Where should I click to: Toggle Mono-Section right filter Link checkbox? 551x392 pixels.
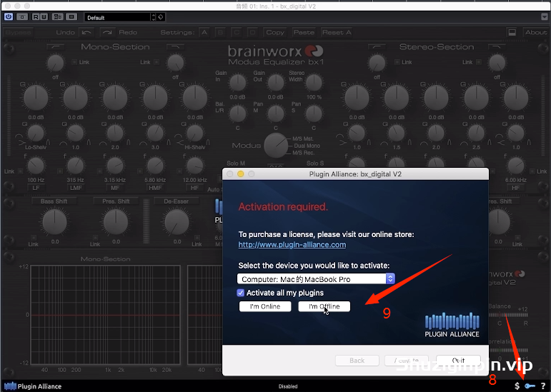coord(157,62)
